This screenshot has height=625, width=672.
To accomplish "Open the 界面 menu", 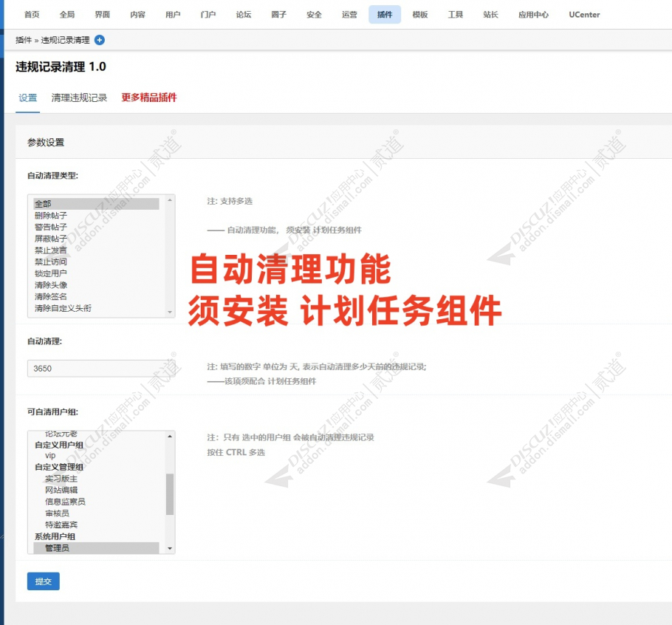I will (x=103, y=15).
